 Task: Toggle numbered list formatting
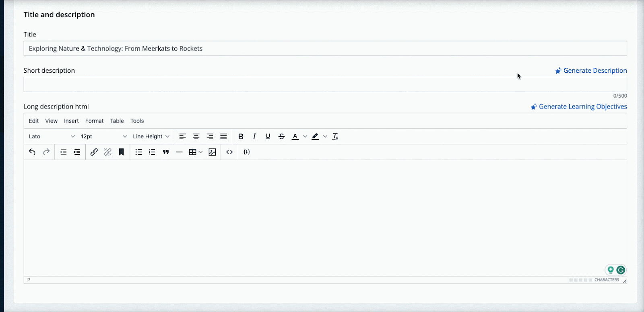click(152, 152)
